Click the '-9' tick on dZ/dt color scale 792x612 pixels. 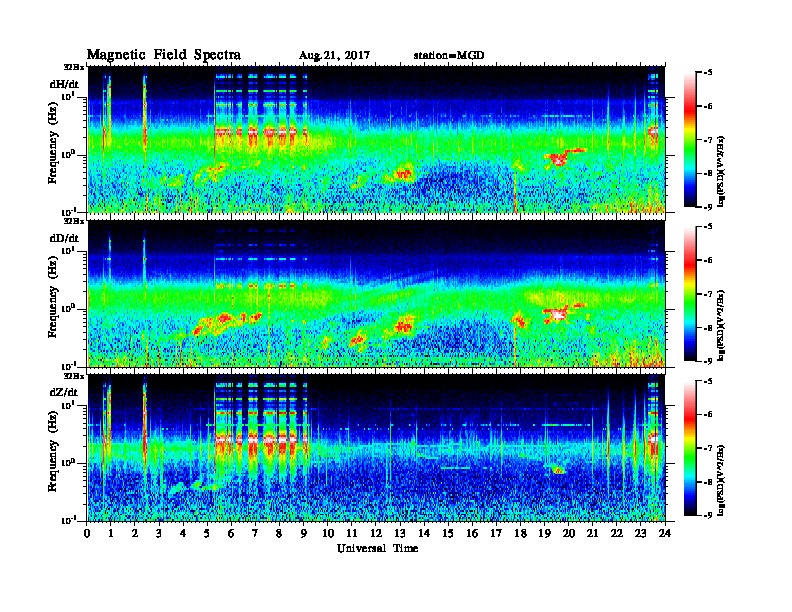coord(708,515)
